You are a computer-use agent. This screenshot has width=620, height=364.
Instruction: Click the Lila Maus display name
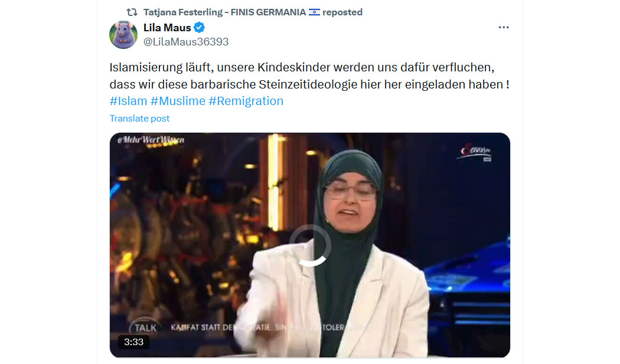click(167, 28)
